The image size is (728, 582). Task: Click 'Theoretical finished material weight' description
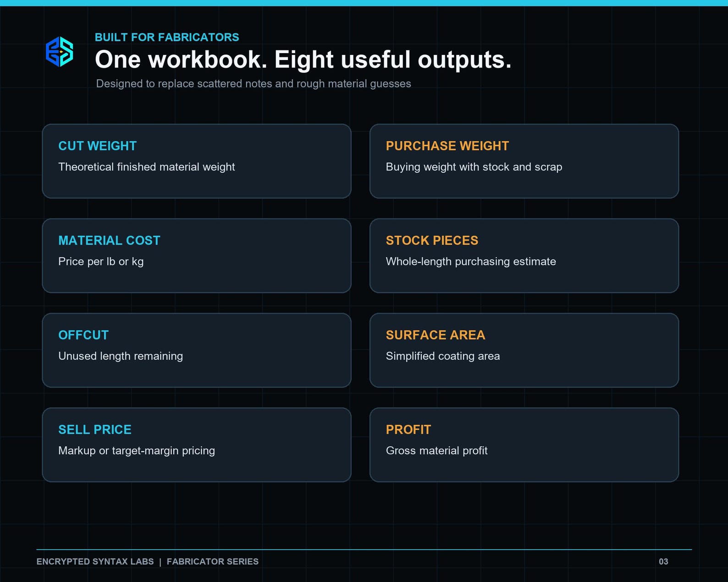(147, 167)
